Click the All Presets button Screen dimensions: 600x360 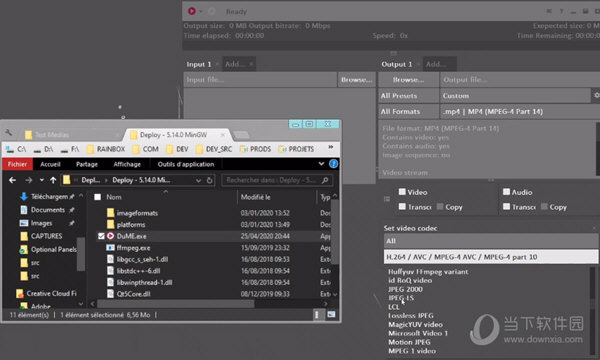(x=408, y=96)
